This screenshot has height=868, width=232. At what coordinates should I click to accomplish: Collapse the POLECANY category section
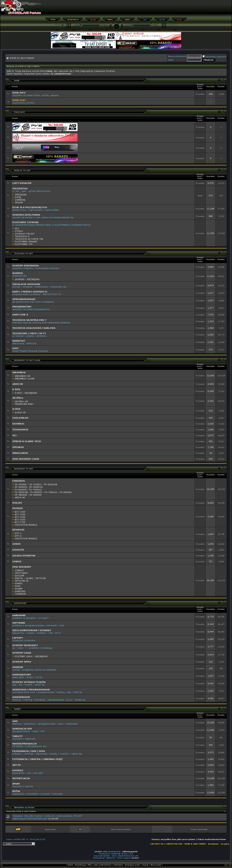pyautogui.click(x=219, y=112)
